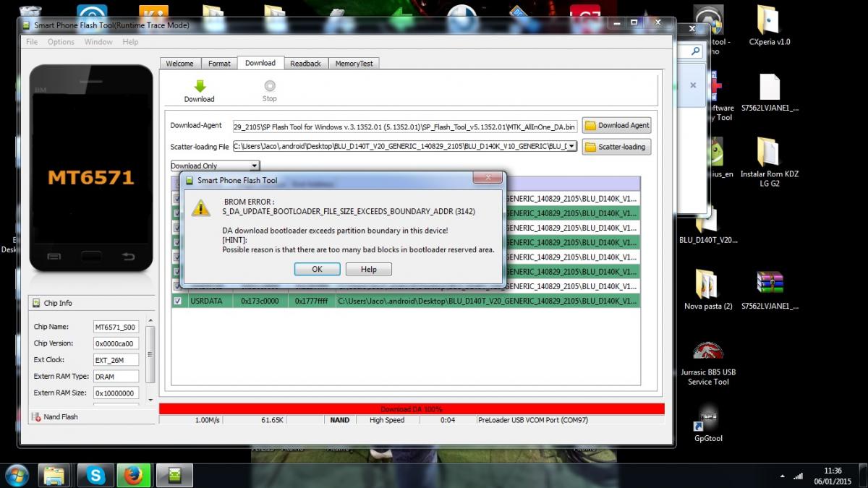This screenshot has height=488, width=868.
Task: Click the 1.00M/s speed status entry
Action: coord(208,420)
